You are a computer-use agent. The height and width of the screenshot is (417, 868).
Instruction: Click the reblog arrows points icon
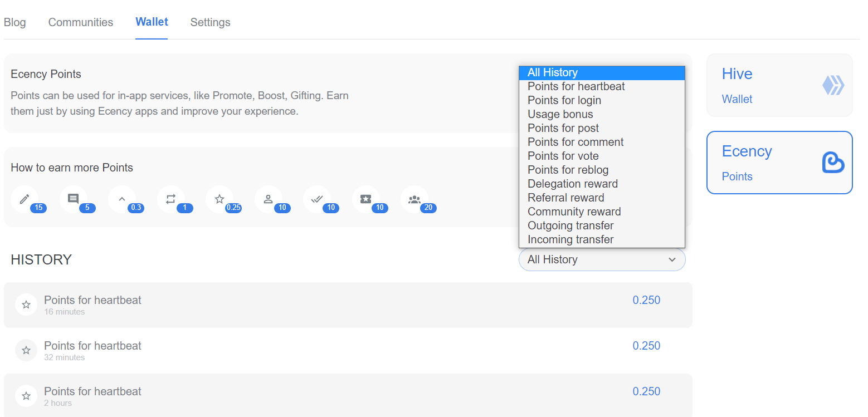click(x=170, y=199)
